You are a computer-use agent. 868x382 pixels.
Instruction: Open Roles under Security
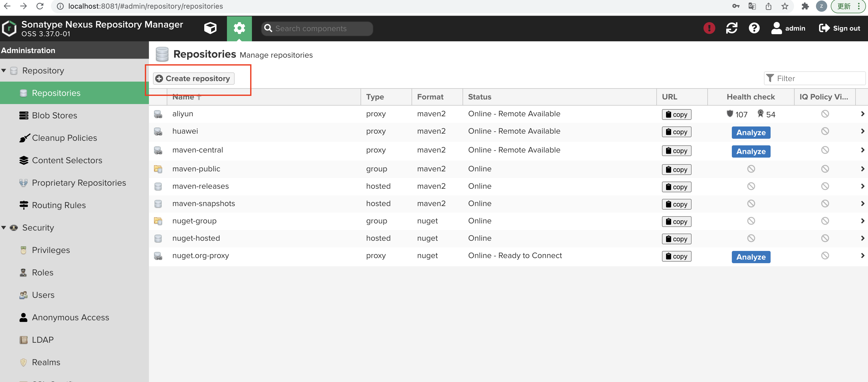(x=74, y=273)
